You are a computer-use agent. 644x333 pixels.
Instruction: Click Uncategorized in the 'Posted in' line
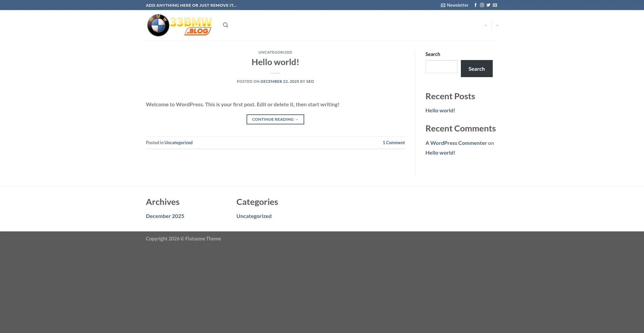[178, 143]
